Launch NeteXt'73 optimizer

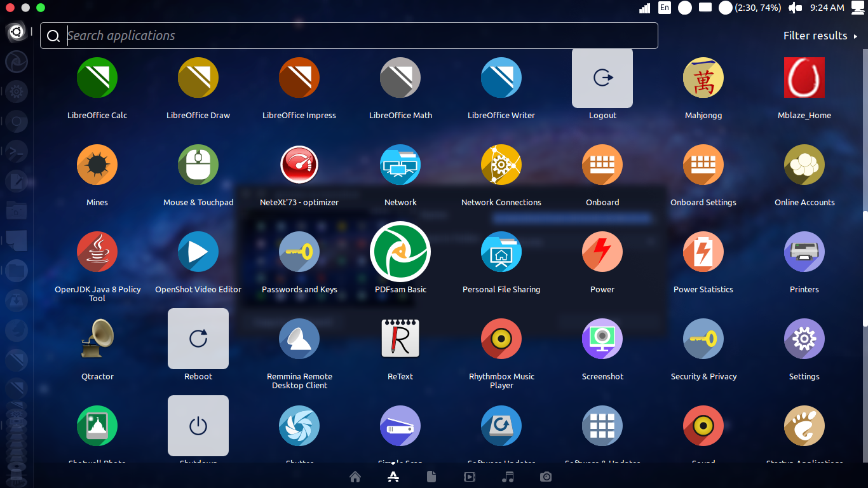pyautogui.click(x=299, y=165)
